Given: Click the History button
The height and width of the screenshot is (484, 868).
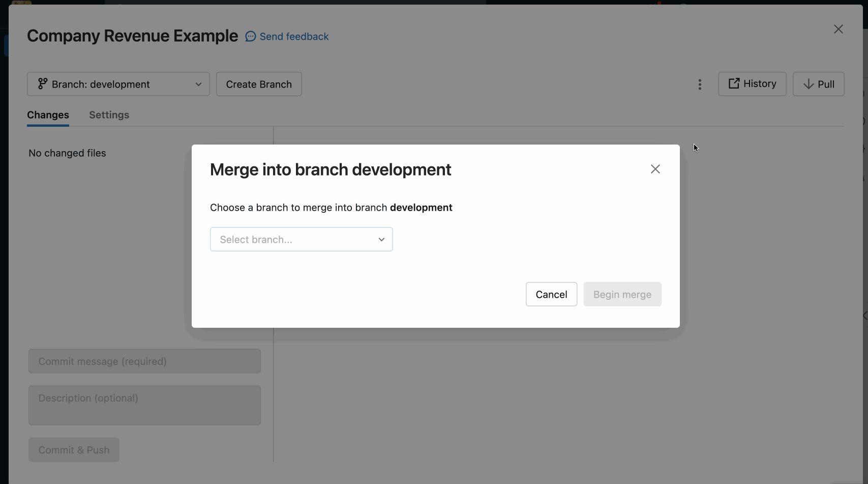Looking at the screenshot, I should [x=752, y=83].
